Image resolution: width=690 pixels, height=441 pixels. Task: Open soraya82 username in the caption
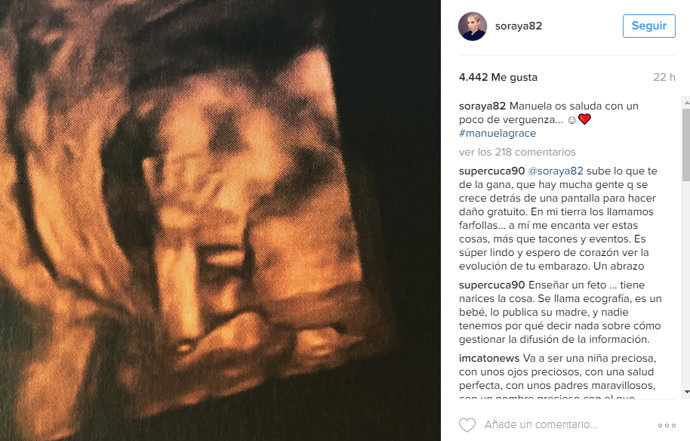[482, 106]
